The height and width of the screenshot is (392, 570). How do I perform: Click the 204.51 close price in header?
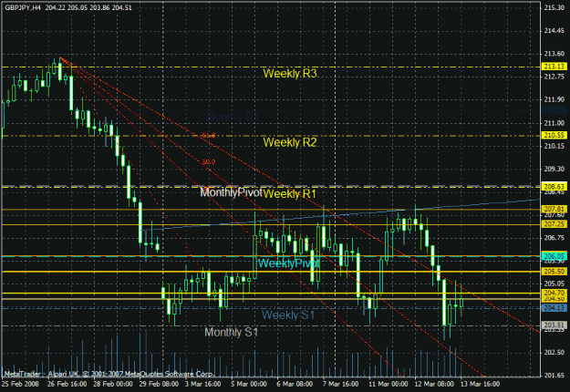coord(122,7)
